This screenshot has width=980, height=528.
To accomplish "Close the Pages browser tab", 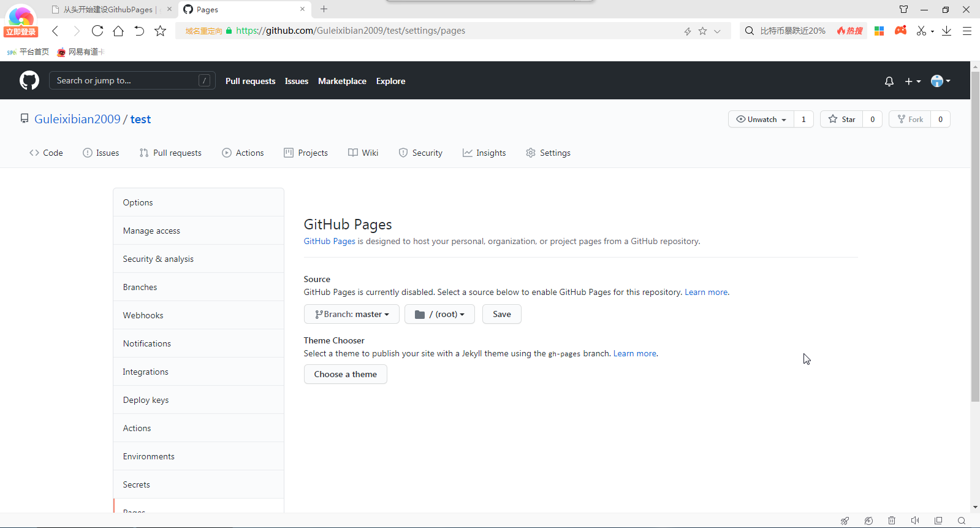I will tap(302, 9).
